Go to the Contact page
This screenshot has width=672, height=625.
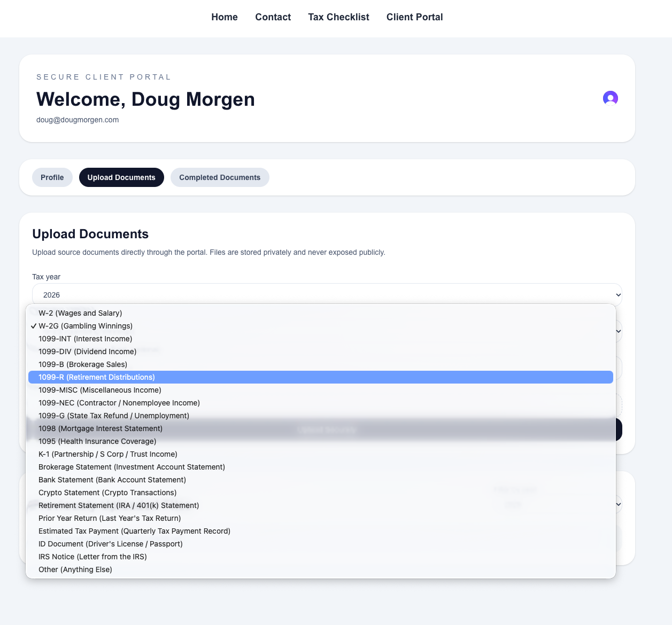pos(273,17)
